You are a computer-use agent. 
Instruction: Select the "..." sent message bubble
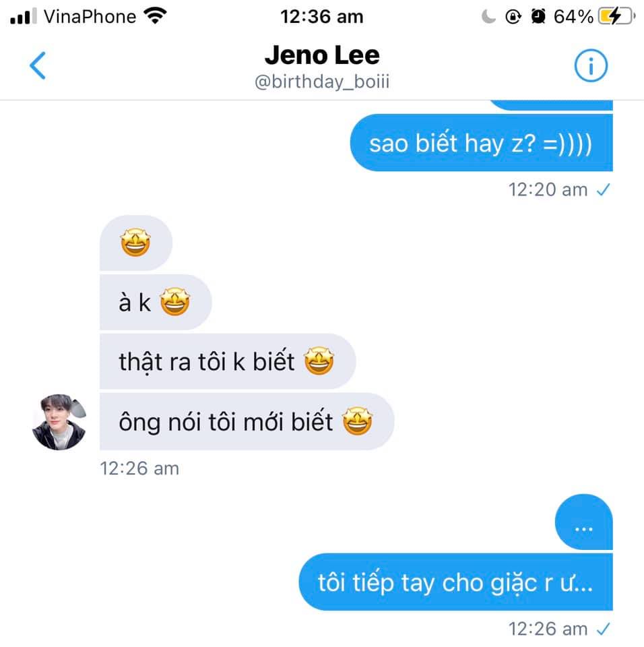pyautogui.click(x=584, y=522)
